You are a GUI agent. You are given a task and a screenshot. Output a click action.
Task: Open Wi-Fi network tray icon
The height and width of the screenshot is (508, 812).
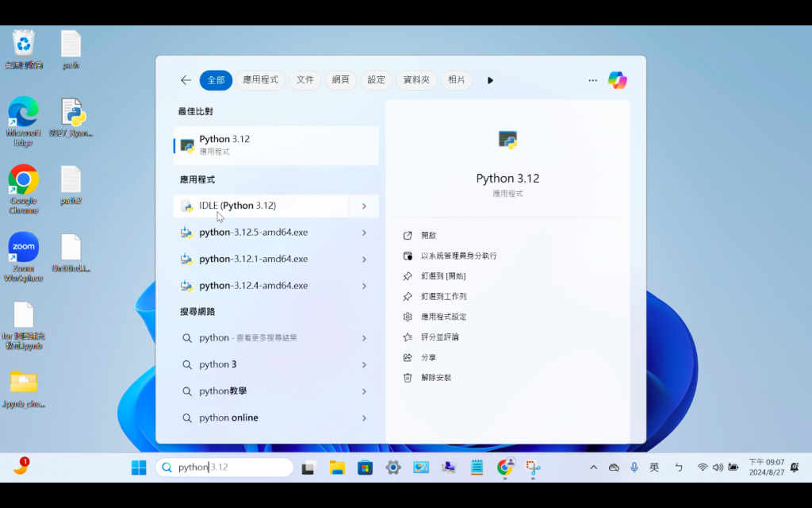pos(703,468)
